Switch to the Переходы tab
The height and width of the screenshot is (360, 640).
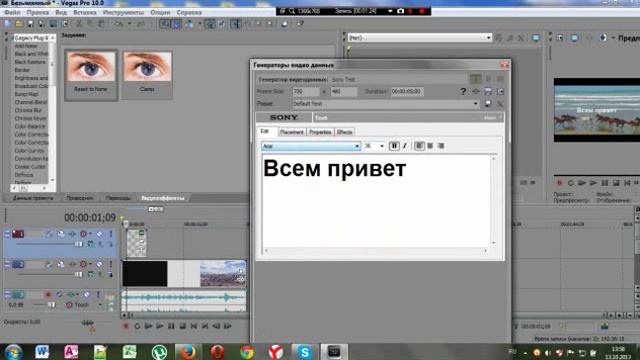[x=118, y=198]
